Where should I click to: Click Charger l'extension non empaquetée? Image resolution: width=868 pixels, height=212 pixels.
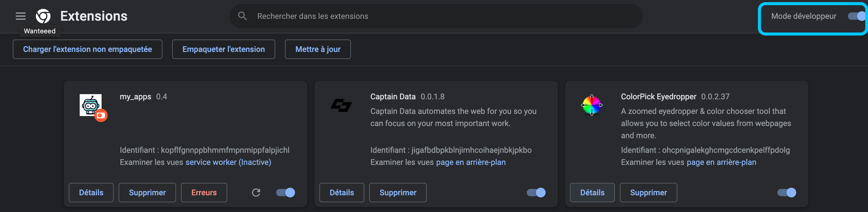(x=88, y=49)
